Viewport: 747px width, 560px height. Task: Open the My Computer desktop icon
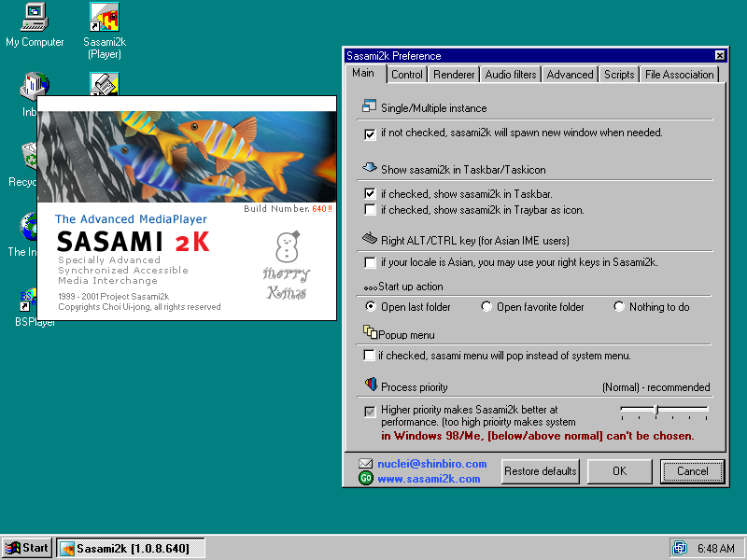[35, 17]
